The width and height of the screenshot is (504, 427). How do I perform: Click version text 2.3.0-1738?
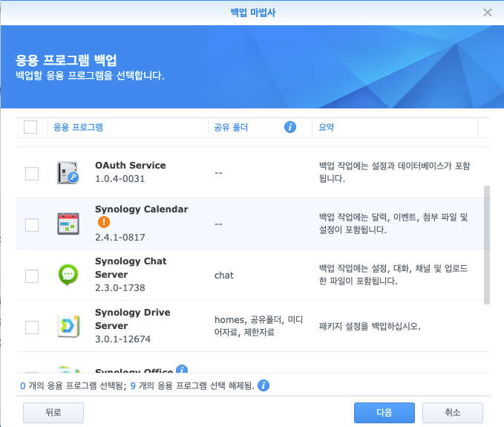pyautogui.click(x=120, y=288)
